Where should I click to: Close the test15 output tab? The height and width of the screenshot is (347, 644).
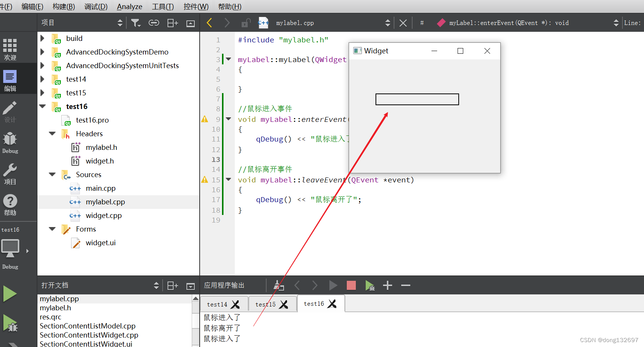(284, 304)
